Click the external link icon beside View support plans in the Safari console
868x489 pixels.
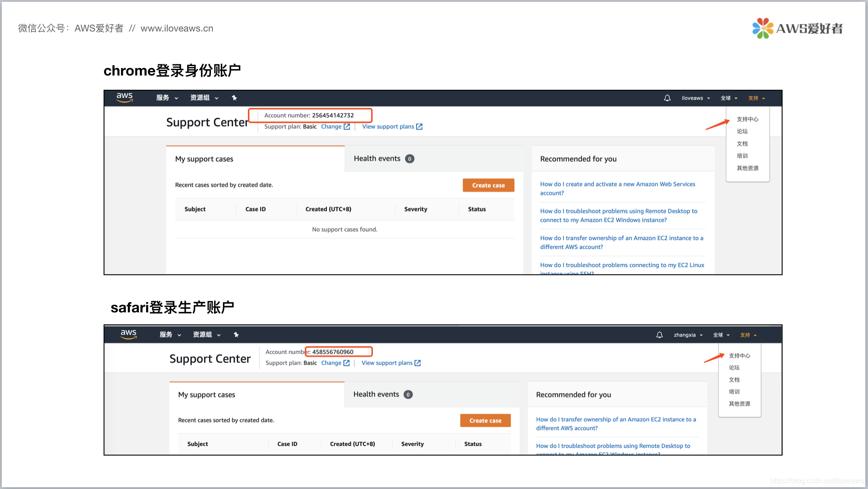click(417, 363)
